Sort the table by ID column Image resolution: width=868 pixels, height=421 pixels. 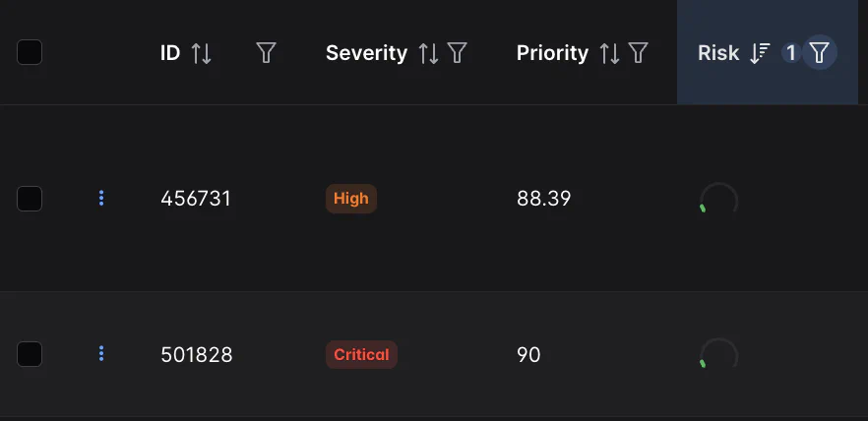click(201, 53)
